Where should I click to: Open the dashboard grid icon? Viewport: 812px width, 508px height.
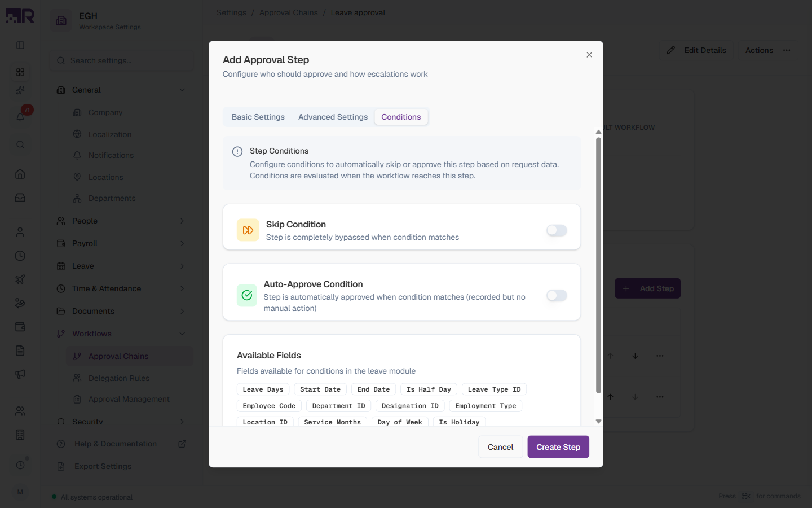pyautogui.click(x=20, y=72)
